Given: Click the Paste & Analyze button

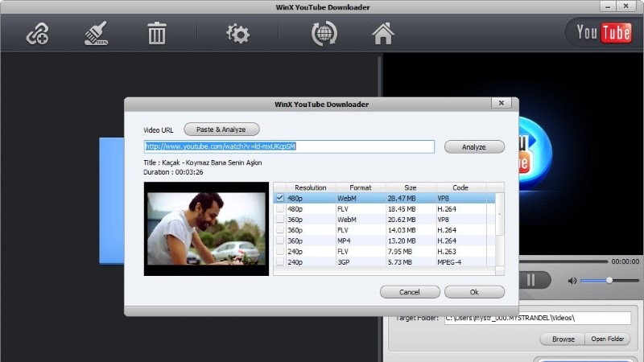Looking at the screenshot, I should point(221,130).
